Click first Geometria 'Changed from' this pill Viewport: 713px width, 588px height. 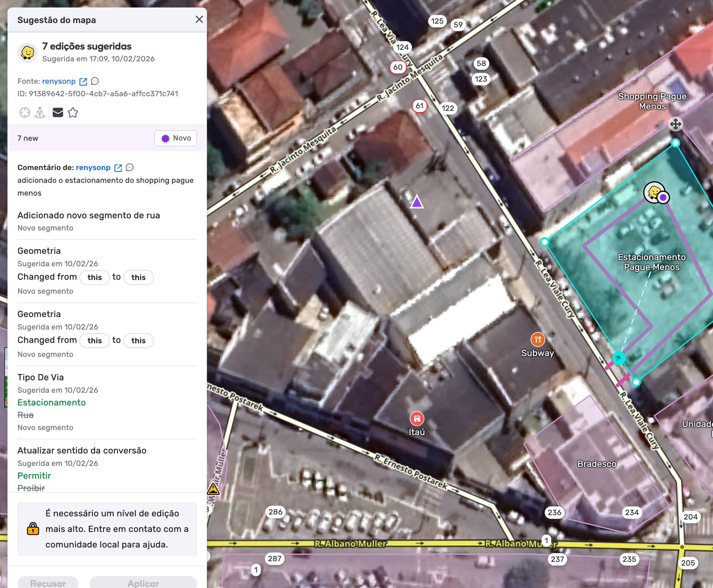(x=94, y=277)
